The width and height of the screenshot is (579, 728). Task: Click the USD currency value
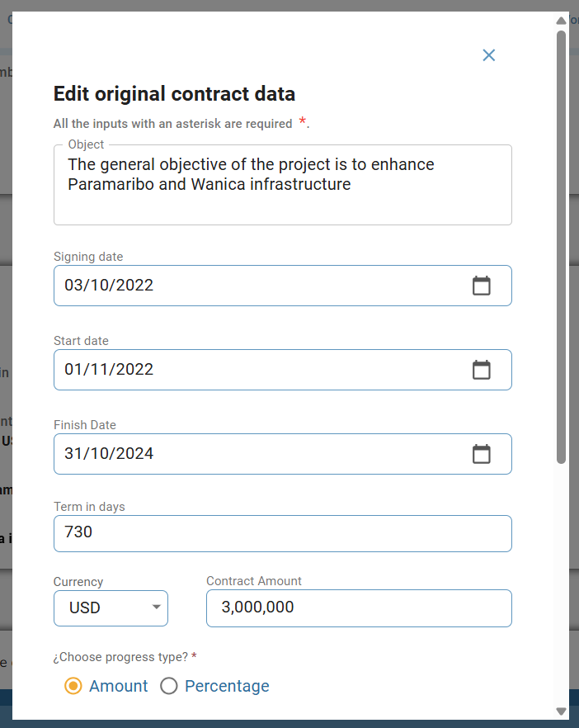pyautogui.click(x=85, y=608)
